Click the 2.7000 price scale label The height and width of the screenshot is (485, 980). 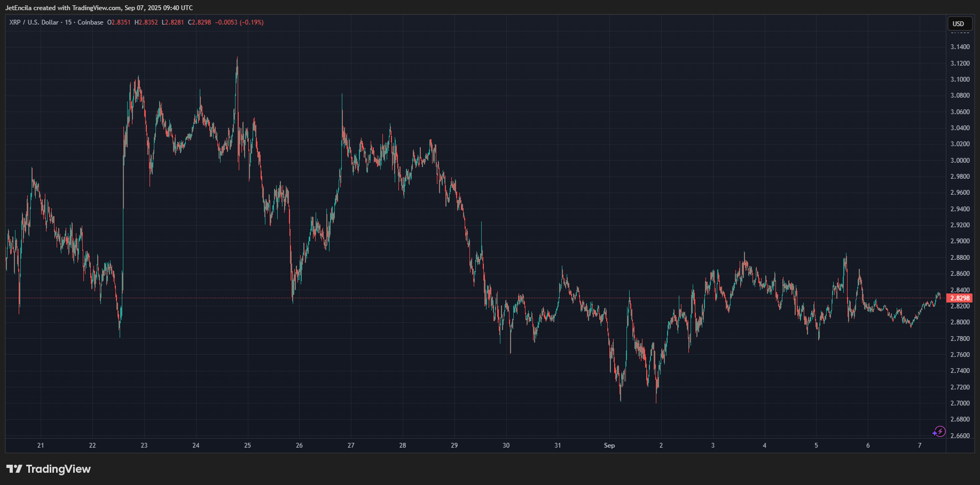tap(960, 403)
